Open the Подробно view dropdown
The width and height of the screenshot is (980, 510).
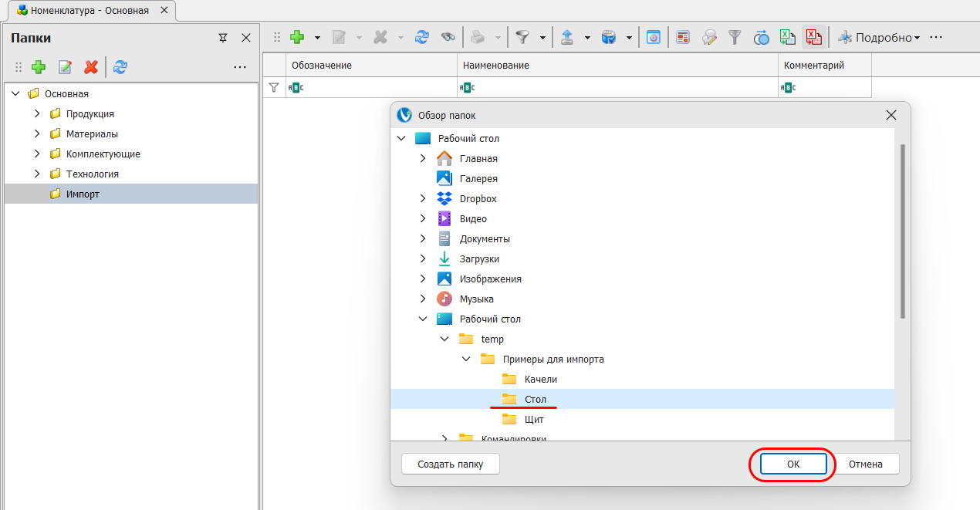tap(879, 38)
